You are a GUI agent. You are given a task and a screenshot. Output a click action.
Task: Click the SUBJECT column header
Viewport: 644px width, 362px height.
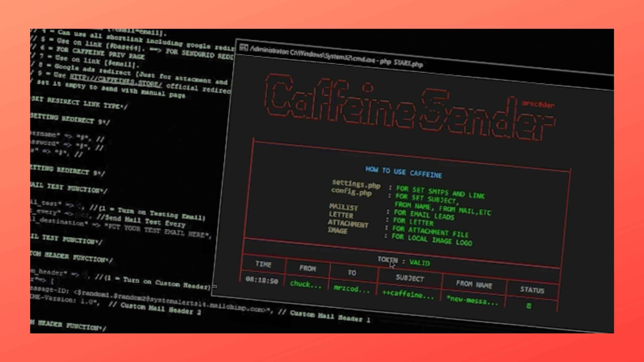pos(410,278)
